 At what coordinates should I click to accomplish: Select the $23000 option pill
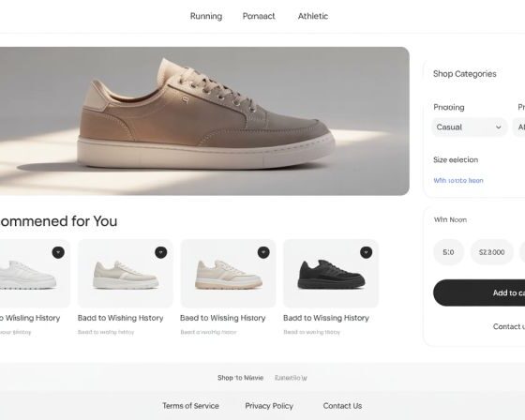492,252
